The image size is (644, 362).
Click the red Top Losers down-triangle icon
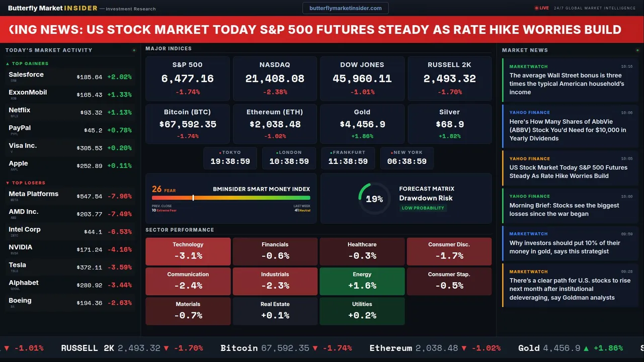click(x=8, y=183)
